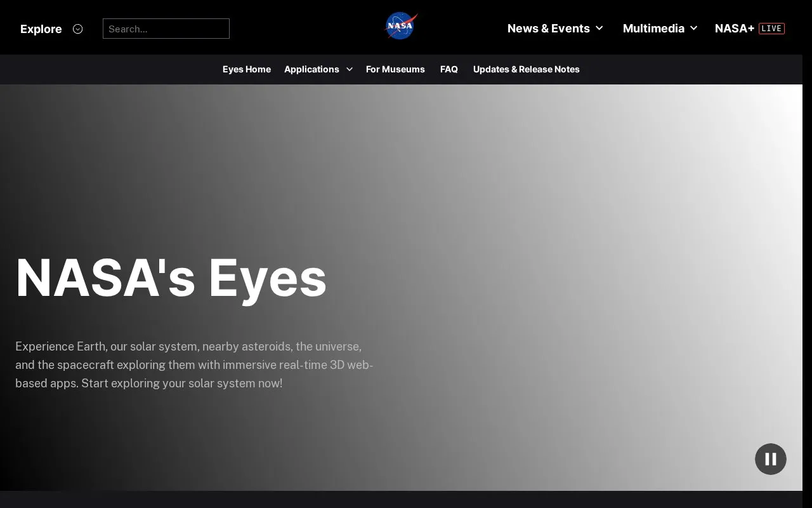
Task: Expand the News & Events dropdown
Action: pos(555,28)
